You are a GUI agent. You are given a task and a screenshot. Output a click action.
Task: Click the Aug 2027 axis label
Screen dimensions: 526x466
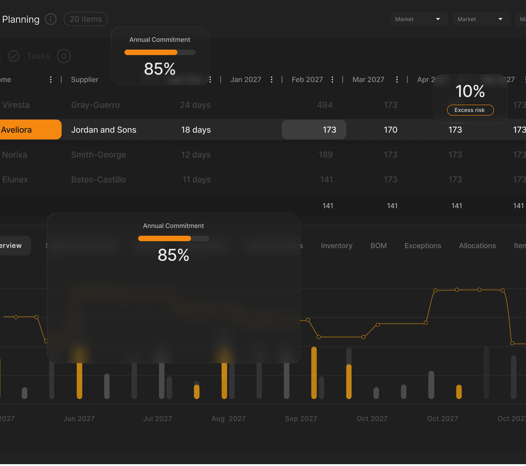point(228,418)
